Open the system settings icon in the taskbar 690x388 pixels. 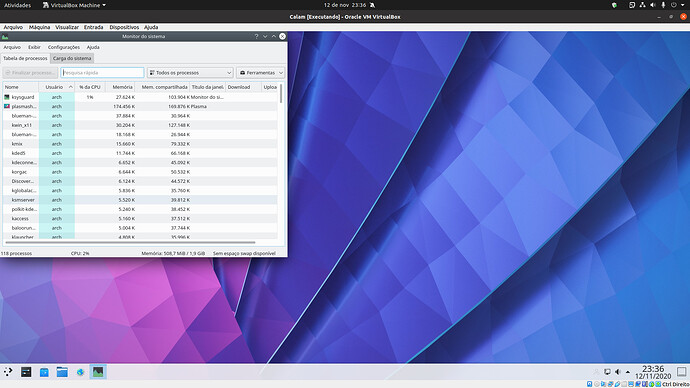[26, 372]
